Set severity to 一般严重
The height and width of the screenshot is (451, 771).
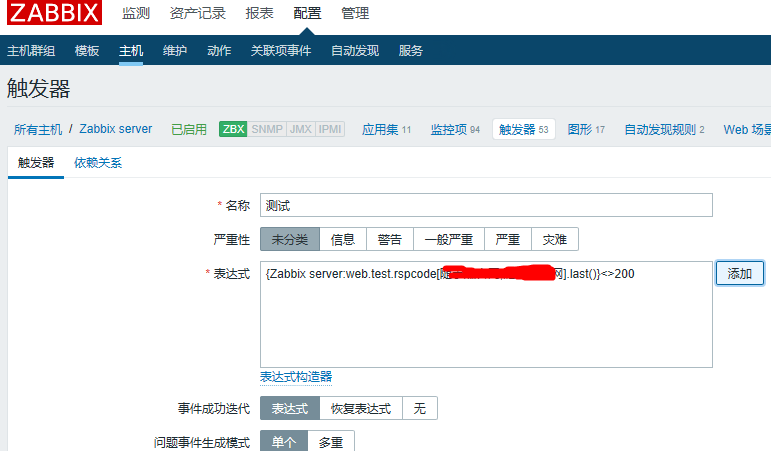tap(449, 240)
